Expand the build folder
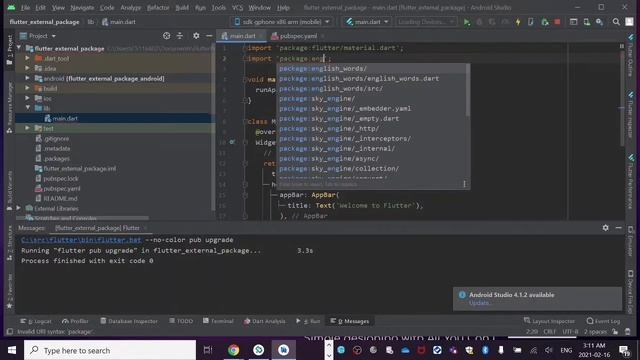The height and width of the screenshot is (360, 640). (27, 88)
